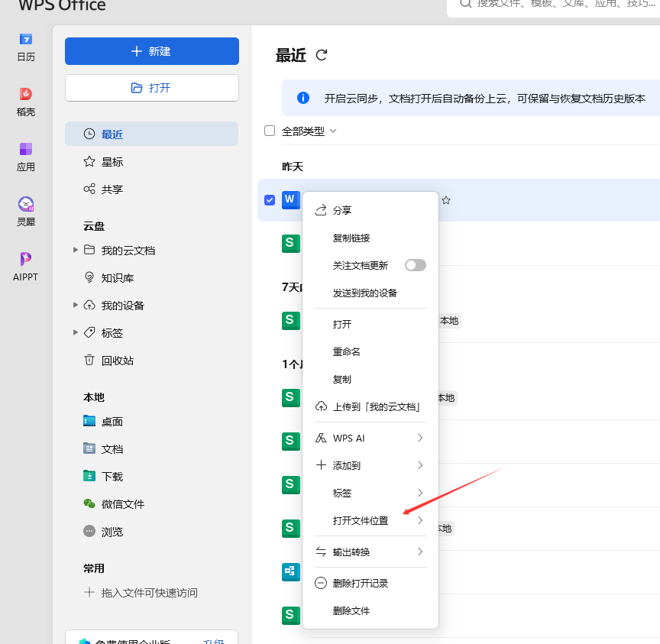660x644 pixels.
Task: Open the 日历 (Calendar) icon in sidebar
Action: (25, 44)
